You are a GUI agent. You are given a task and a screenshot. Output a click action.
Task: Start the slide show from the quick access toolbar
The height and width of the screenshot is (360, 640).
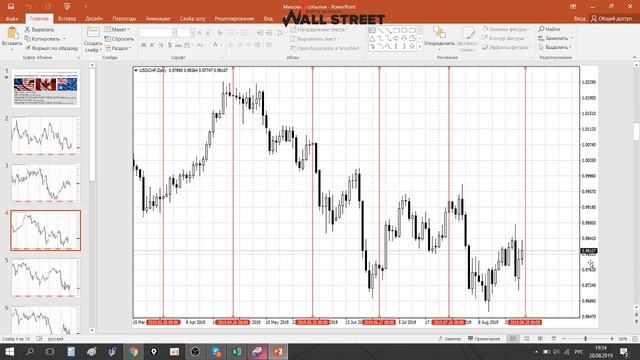[67, 7]
